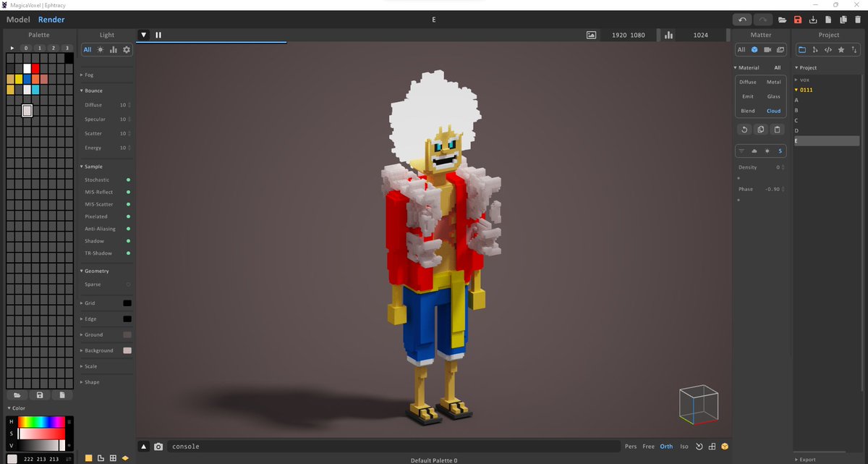Select the All tab in Matter panel

[x=741, y=50]
